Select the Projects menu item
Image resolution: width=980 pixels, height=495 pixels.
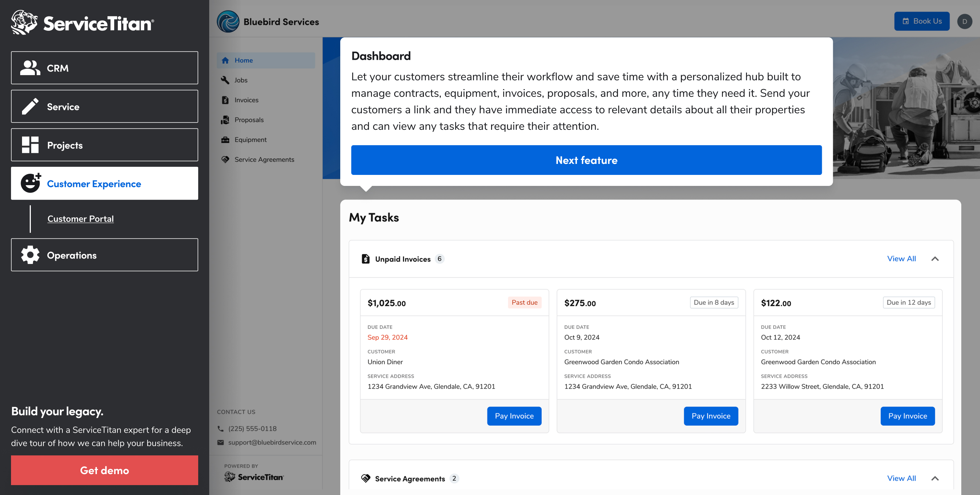[x=104, y=145]
